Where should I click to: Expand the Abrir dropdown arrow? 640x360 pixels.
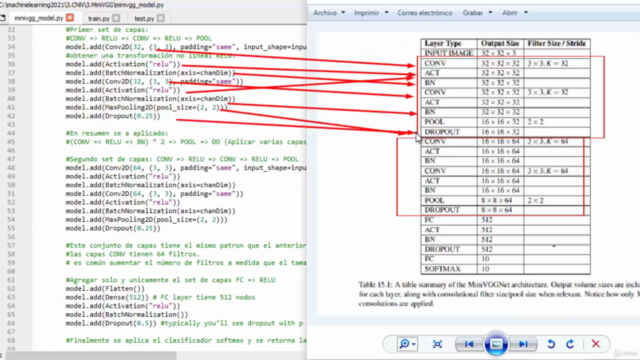(x=526, y=13)
